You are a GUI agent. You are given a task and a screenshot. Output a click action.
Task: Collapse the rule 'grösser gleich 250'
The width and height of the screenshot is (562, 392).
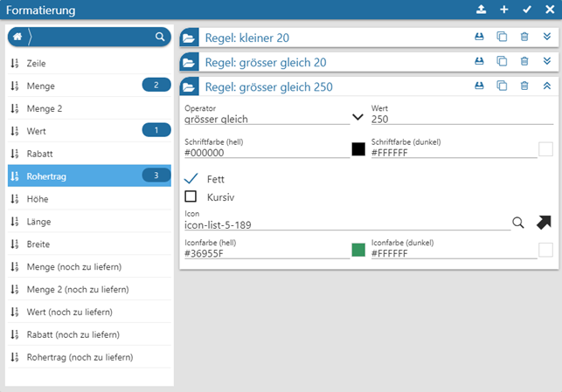[547, 86]
